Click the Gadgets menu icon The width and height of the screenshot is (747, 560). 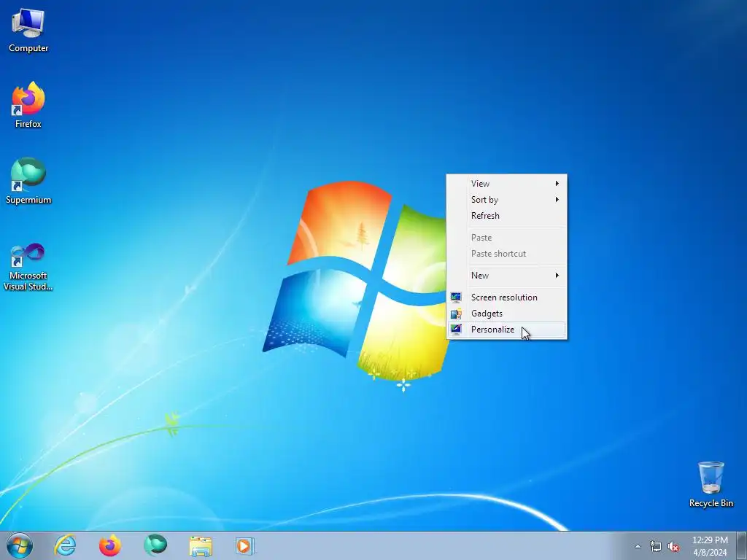coord(456,314)
